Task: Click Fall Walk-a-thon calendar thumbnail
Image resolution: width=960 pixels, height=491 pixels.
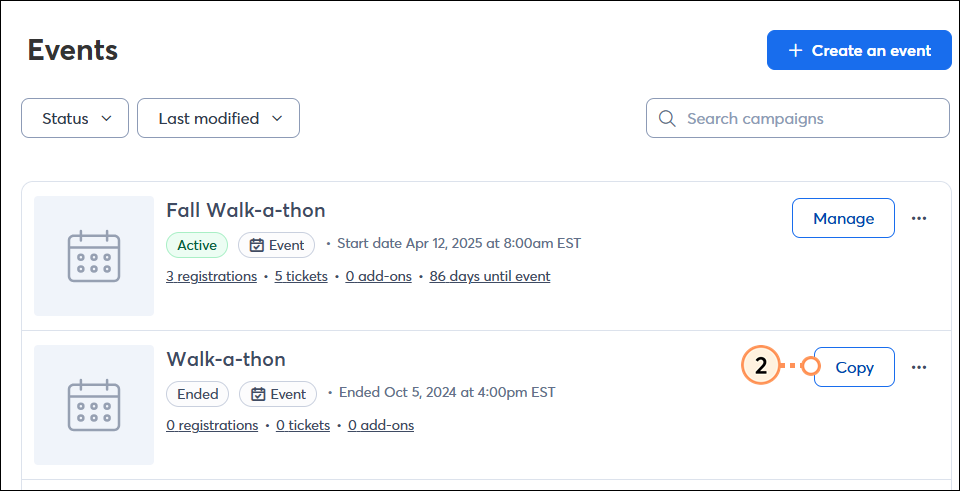Action: [x=94, y=256]
